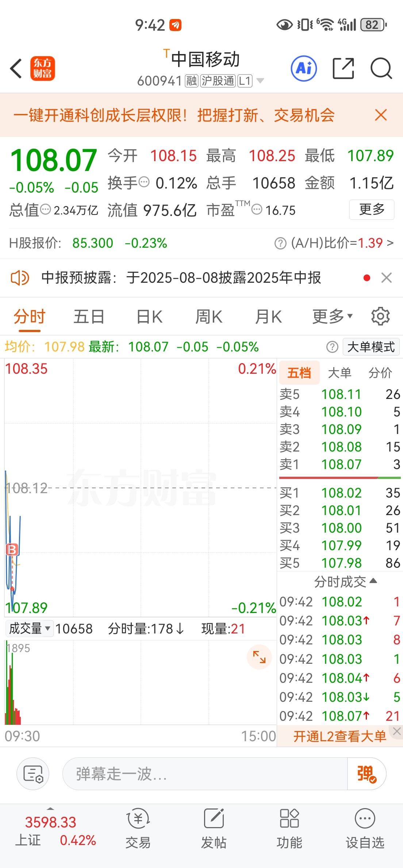Tap the 买5 107.98 order row
Viewport: 403px width, 868px height.
point(340,563)
